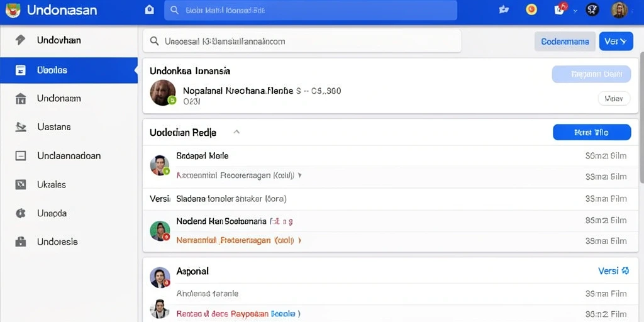Click the yellow coin icon in header
The image size is (644, 322).
click(x=531, y=9)
